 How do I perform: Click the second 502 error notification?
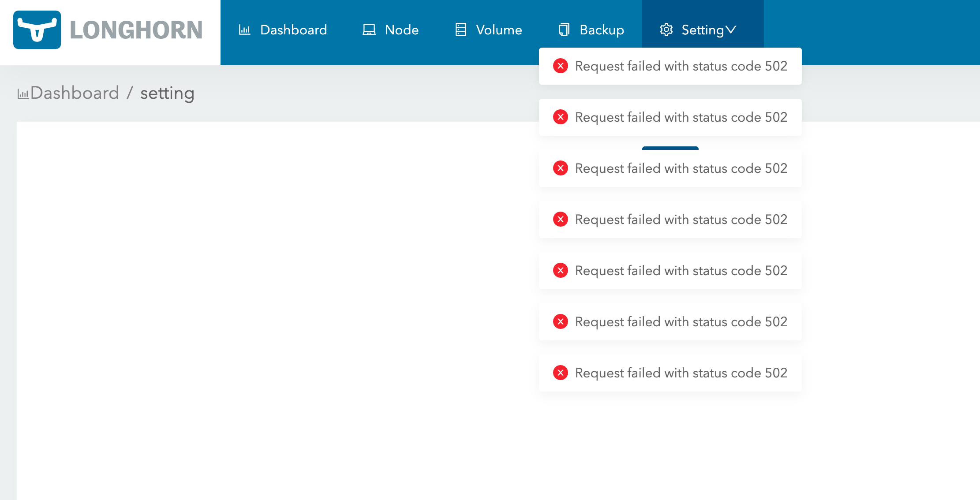[x=681, y=117]
